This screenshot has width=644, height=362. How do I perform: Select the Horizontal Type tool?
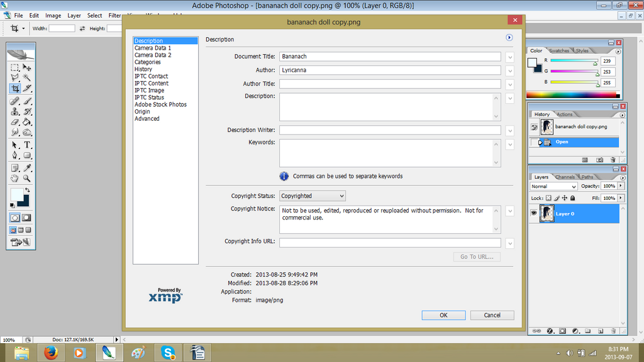click(x=27, y=145)
